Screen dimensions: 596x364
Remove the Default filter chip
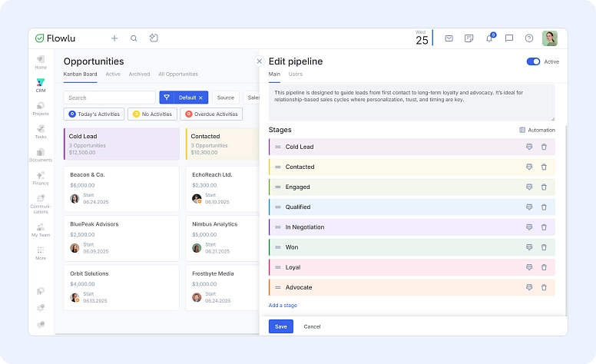click(201, 98)
